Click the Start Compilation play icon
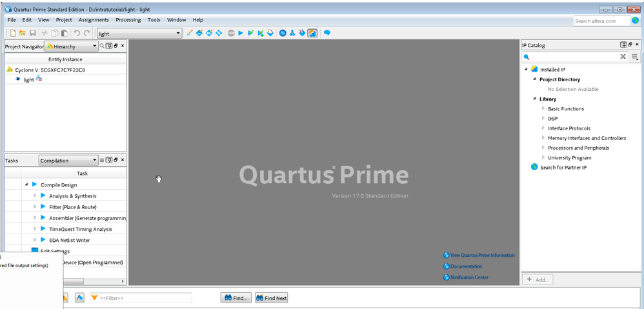644x309 pixels. click(241, 34)
